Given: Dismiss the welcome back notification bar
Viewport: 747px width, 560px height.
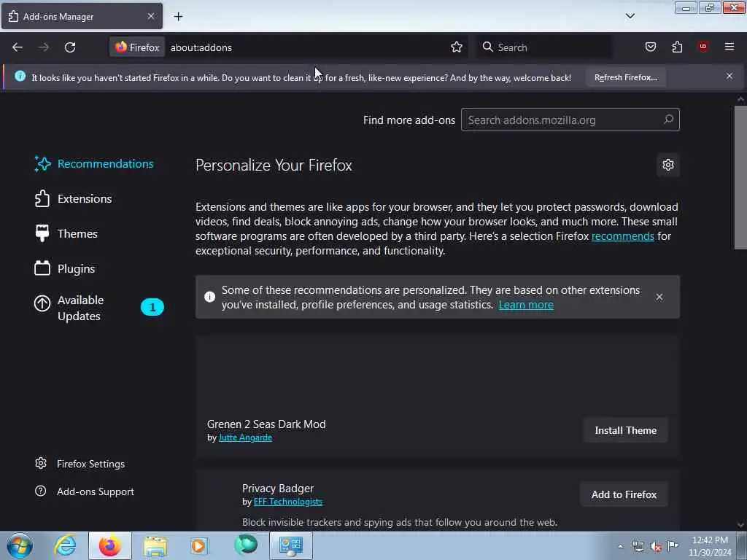Looking at the screenshot, I should (x=729, y=76).
